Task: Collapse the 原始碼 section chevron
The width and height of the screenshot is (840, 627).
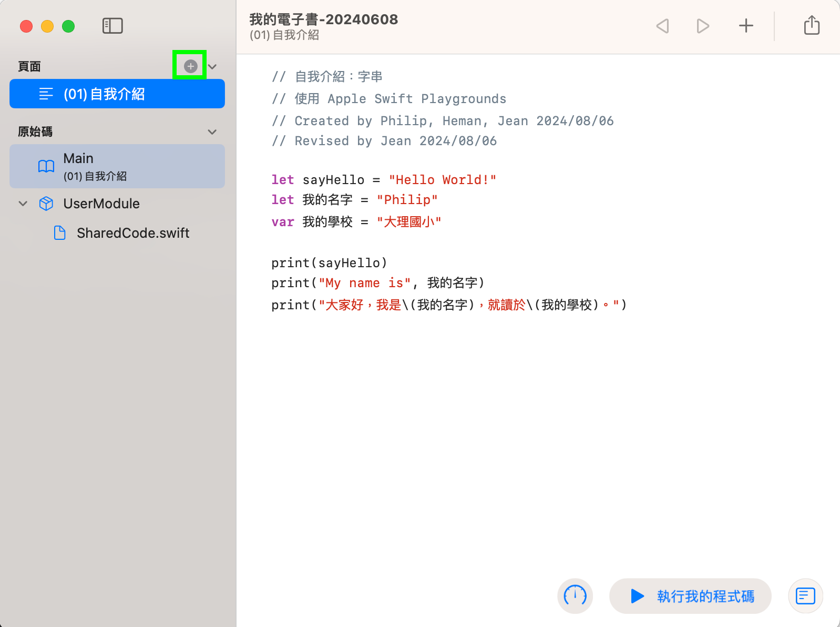Action: 212,132
